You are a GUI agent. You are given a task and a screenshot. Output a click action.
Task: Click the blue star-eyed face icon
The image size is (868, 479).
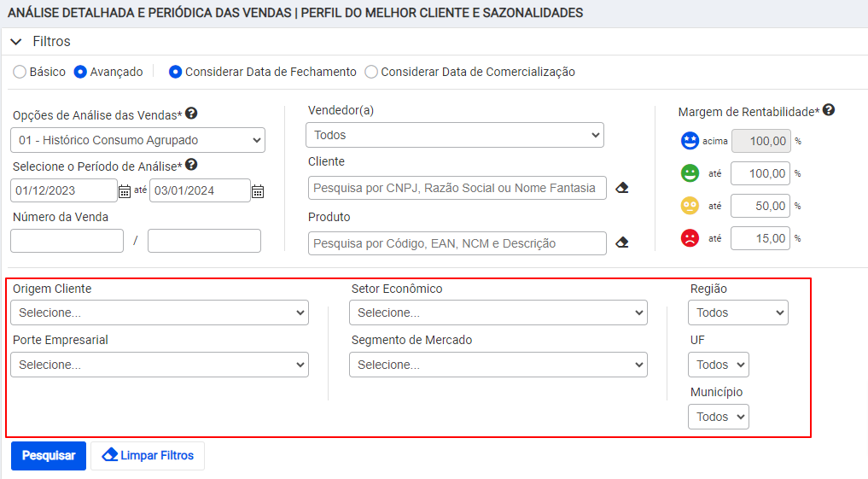690,141
